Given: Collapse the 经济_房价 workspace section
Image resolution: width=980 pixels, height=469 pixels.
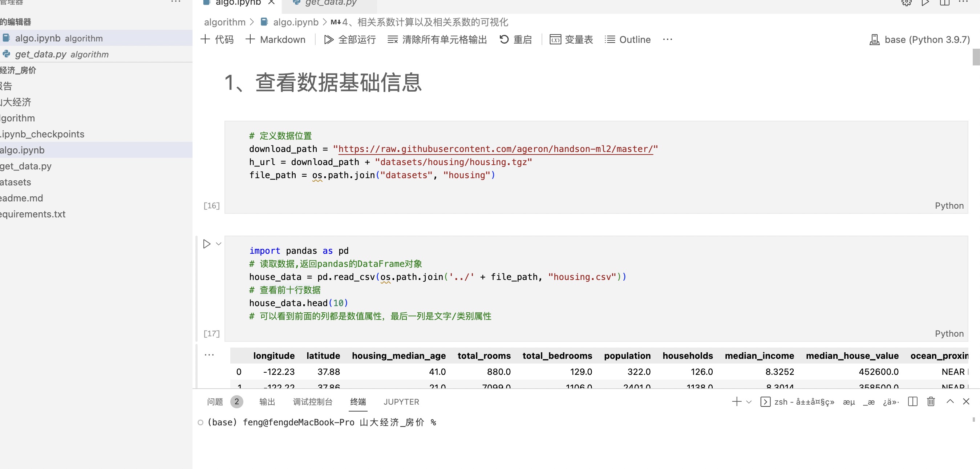Looking at the screenshot, I should coord(96,70).
